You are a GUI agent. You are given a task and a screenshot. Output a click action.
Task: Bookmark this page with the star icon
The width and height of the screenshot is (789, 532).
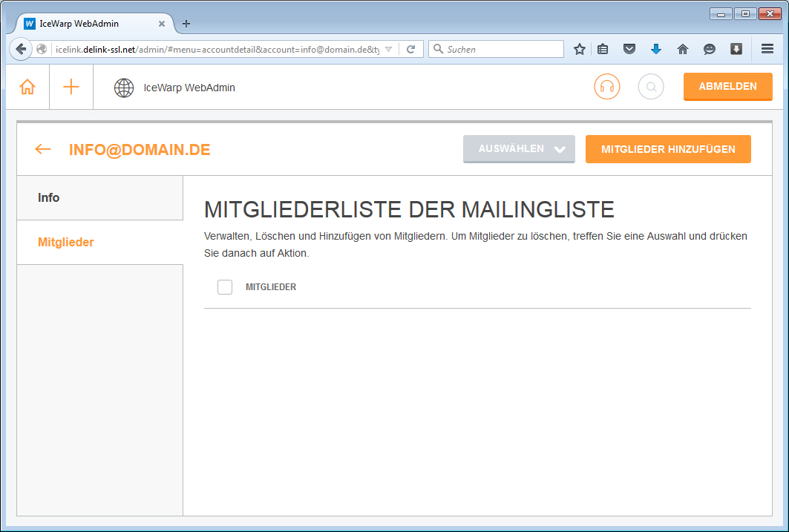pyautogui.click(x=580, y=49)
